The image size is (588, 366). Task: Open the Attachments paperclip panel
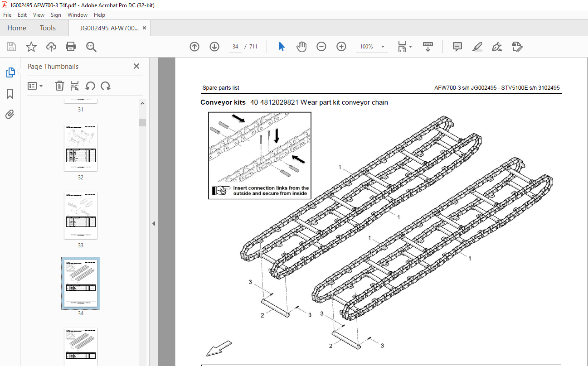[10, 114]
